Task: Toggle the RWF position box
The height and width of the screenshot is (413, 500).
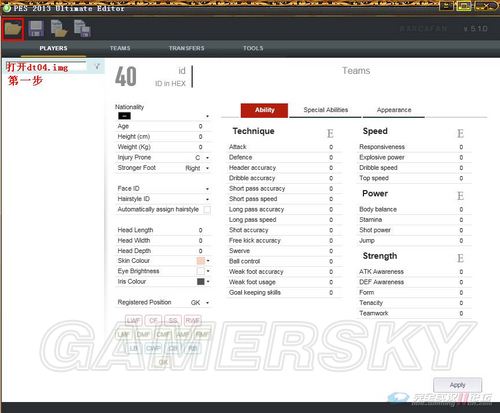Action: [x=193, y=321]
